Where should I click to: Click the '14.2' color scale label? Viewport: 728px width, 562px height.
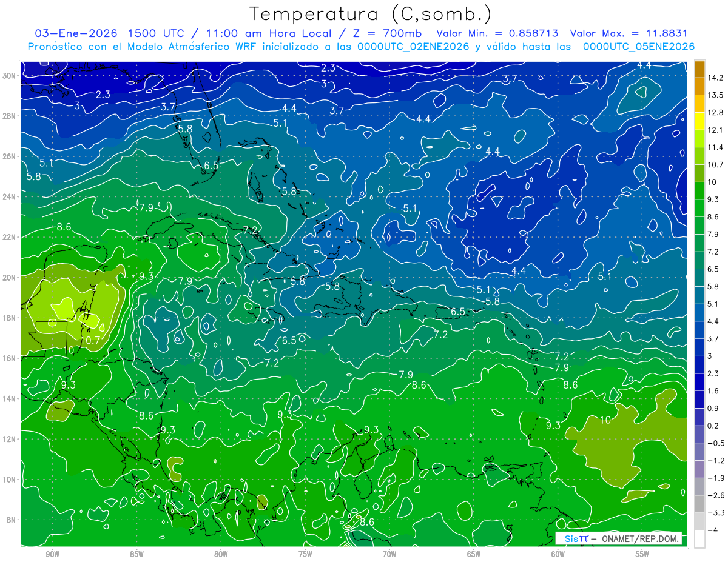point(716,78)
